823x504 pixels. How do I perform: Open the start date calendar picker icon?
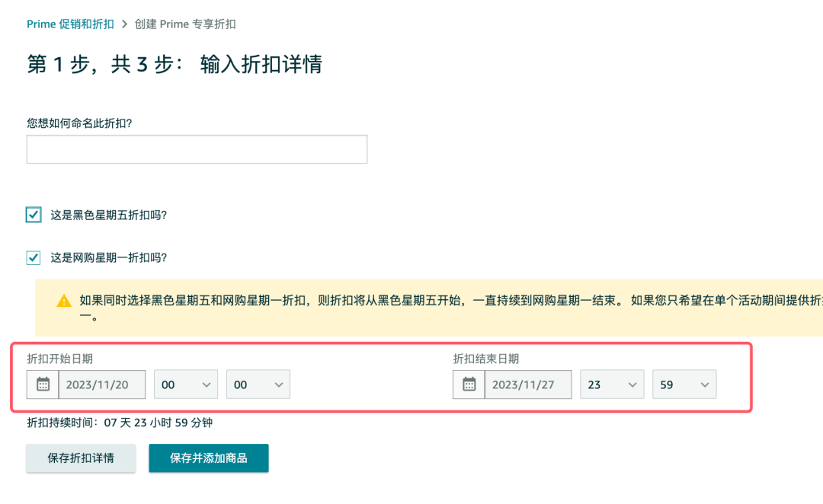pyautogui.click(x=43, y=384)
